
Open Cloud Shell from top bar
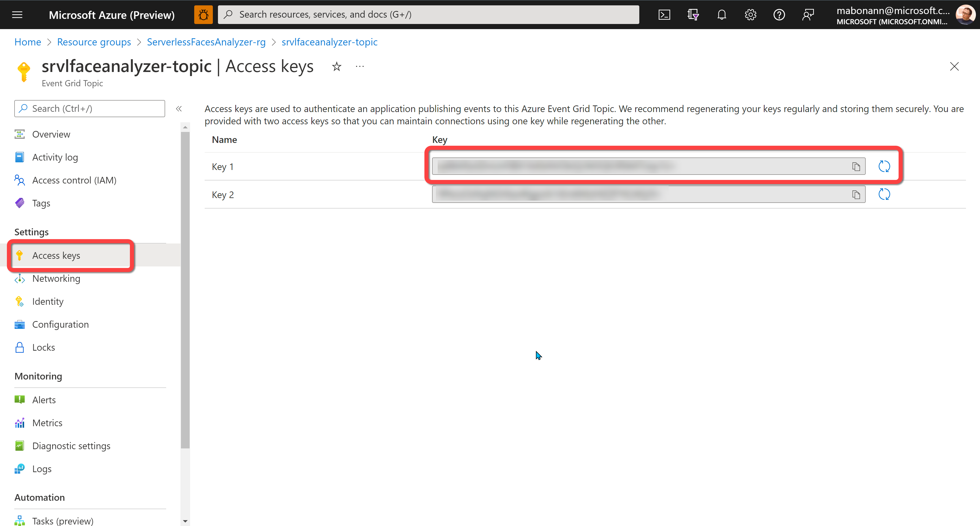(x=664, y=15)
